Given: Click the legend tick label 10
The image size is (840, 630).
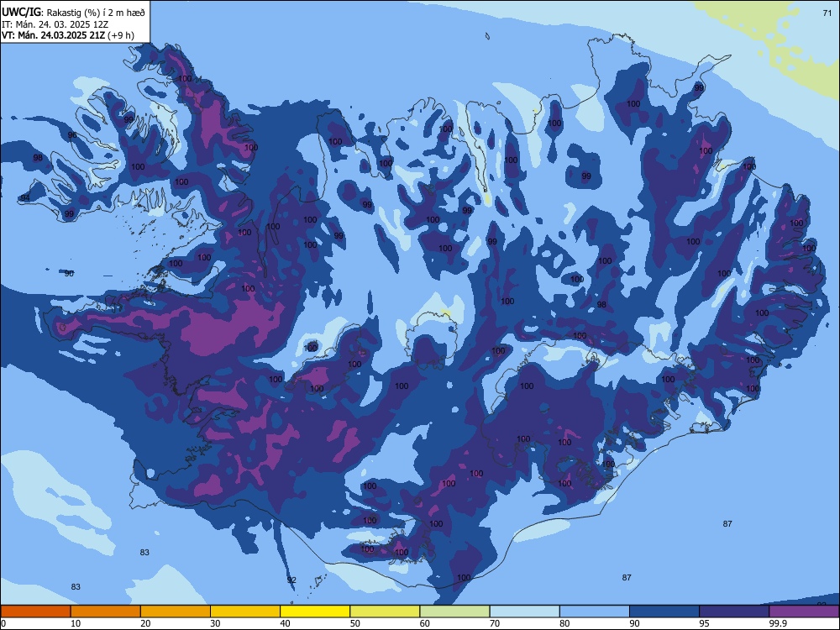Looking at the screenshot, I should tap(76, 623).
